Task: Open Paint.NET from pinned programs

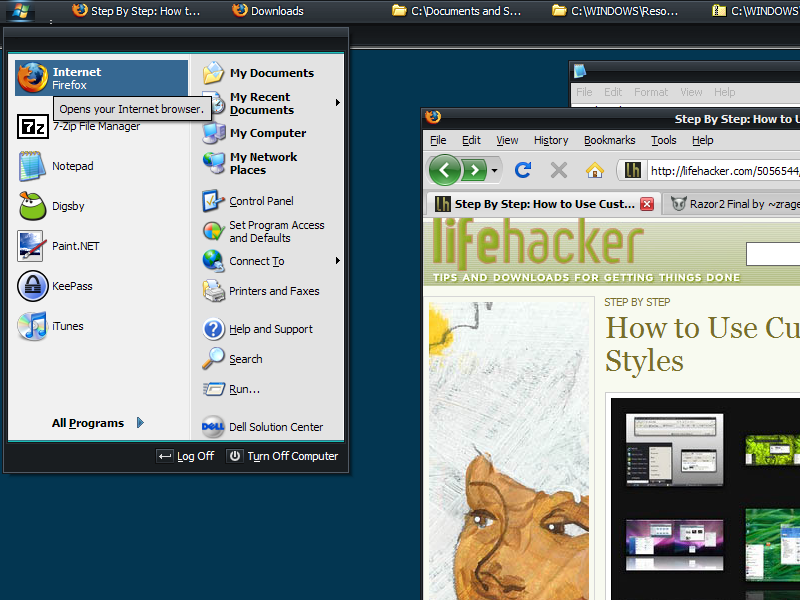Action: pos(75,246)
